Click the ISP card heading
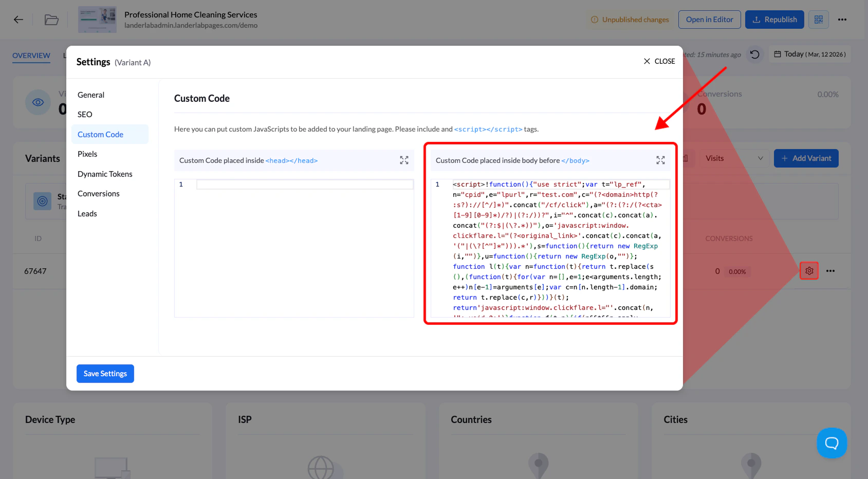Screen dimensions: 868x479 [x=245, y=420]
